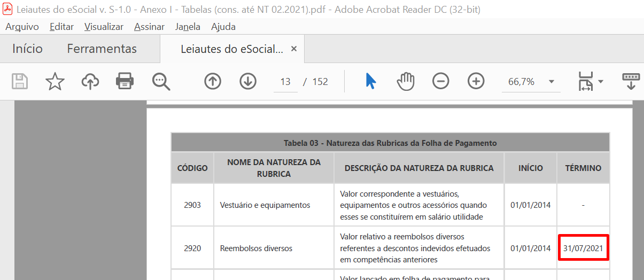Open the Visualizar menu
The image size is (644, 280).
[x=104, y=26]
